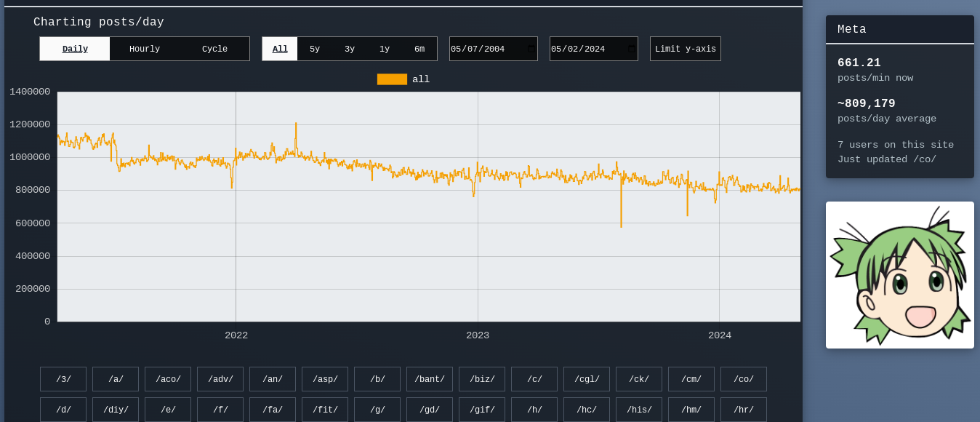
Task: Click the green-haired anime character image
Action: 900,275
